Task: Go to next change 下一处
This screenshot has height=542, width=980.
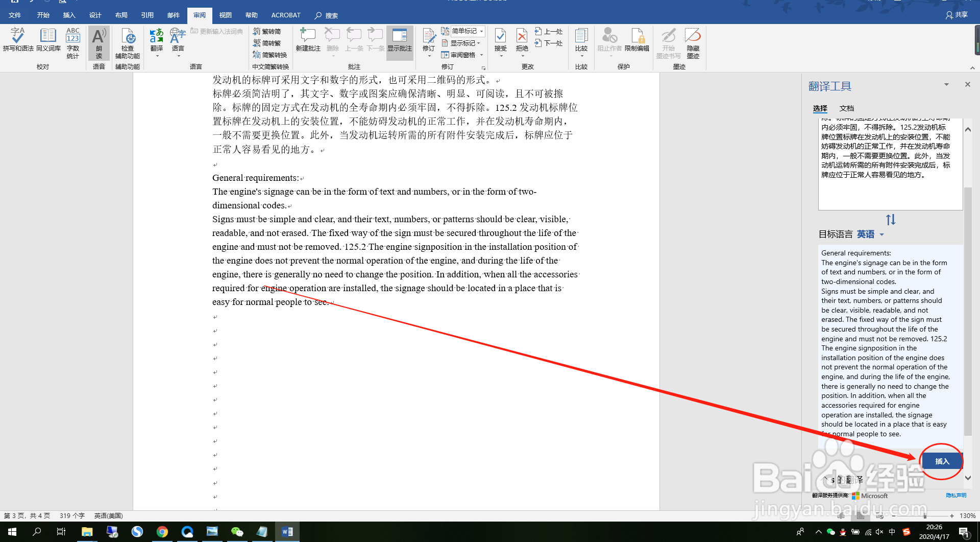Action: coord(549,43)
